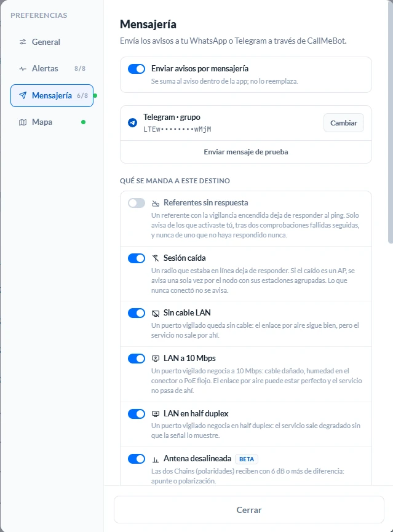Switch off LAN en half duplex
The width and height of the screenshot is (393, 532).
tap(137, 413)
